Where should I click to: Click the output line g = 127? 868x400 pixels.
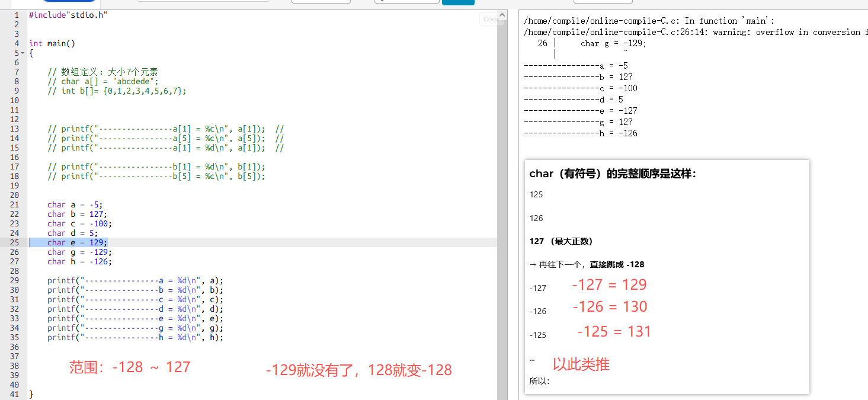pyautogui.click(x=578, y=122)
